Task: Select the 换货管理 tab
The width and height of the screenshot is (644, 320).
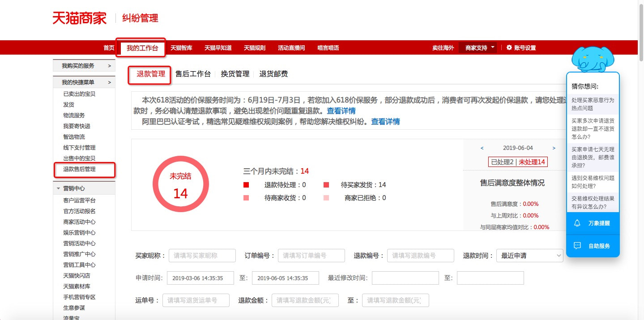Action: click(x=235, y=74)
